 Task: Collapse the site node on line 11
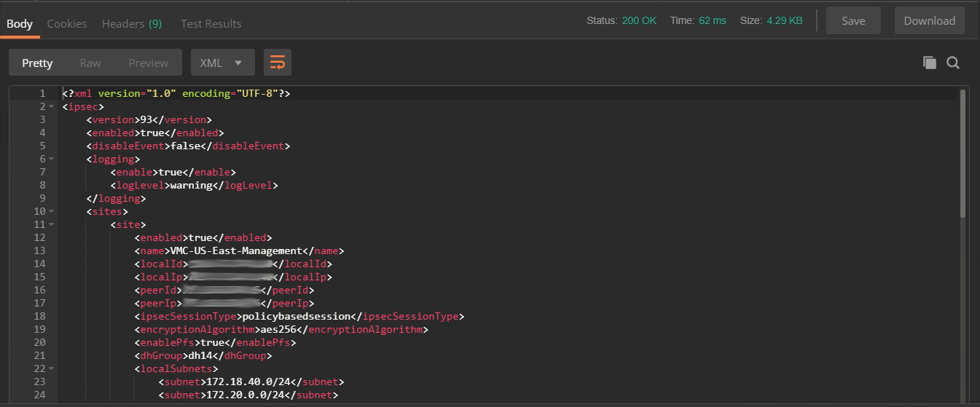tap(51, 225)
